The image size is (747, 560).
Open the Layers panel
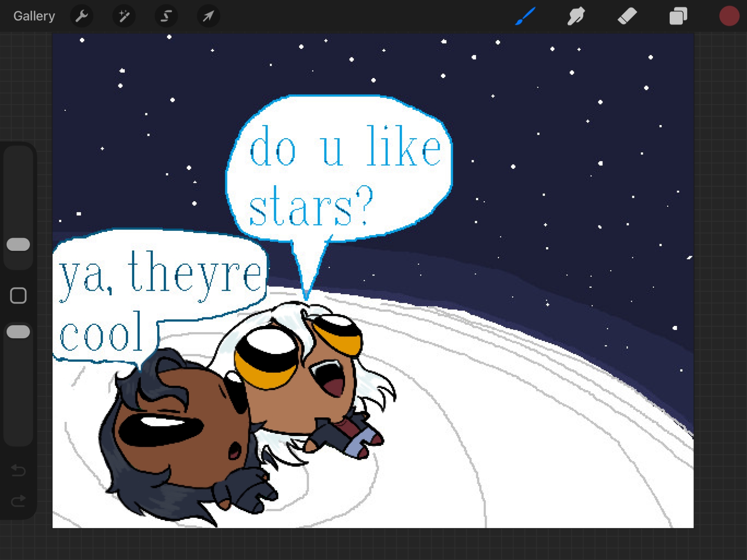[678, 16]
